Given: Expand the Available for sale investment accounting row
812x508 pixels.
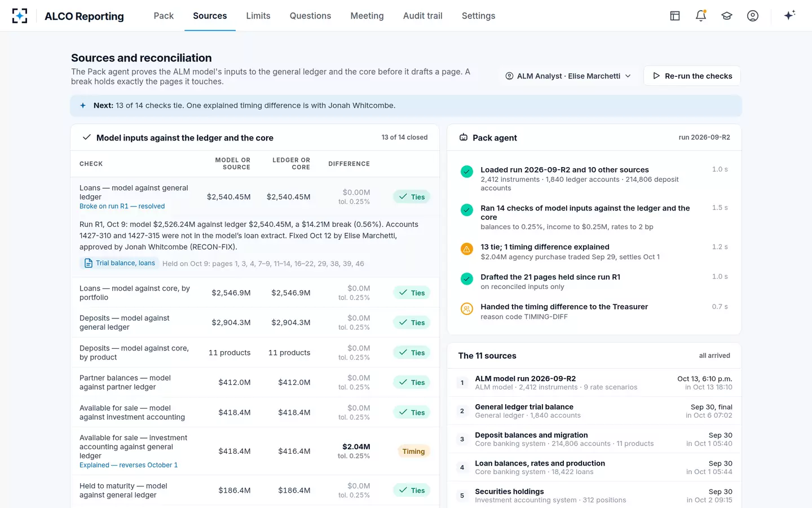Looking at the screenshot, I should pyautogui.click(x=255, y=451).
